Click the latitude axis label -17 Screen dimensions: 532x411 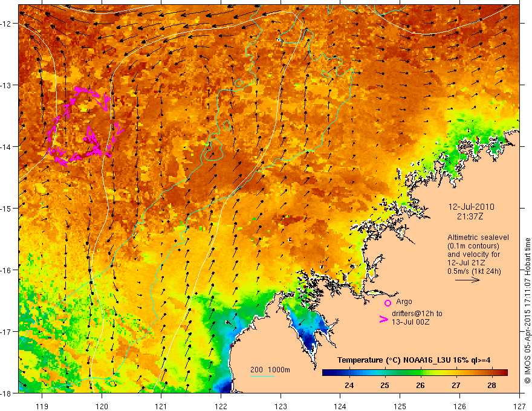[7, 332]
